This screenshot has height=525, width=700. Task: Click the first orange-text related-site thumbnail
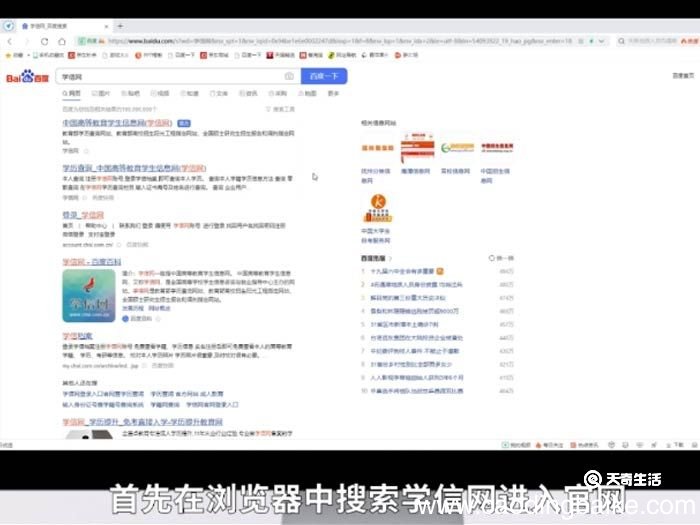(x=378, y=148)
